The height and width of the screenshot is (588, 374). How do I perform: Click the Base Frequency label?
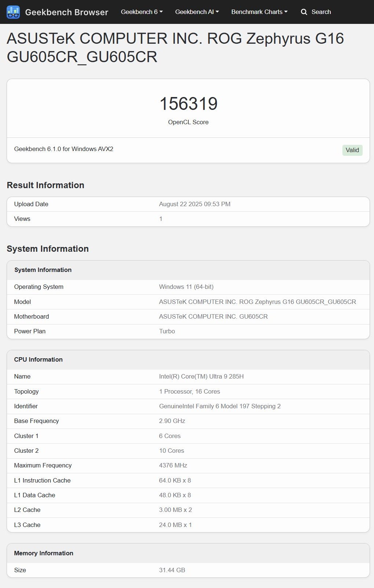coord(36,421)
